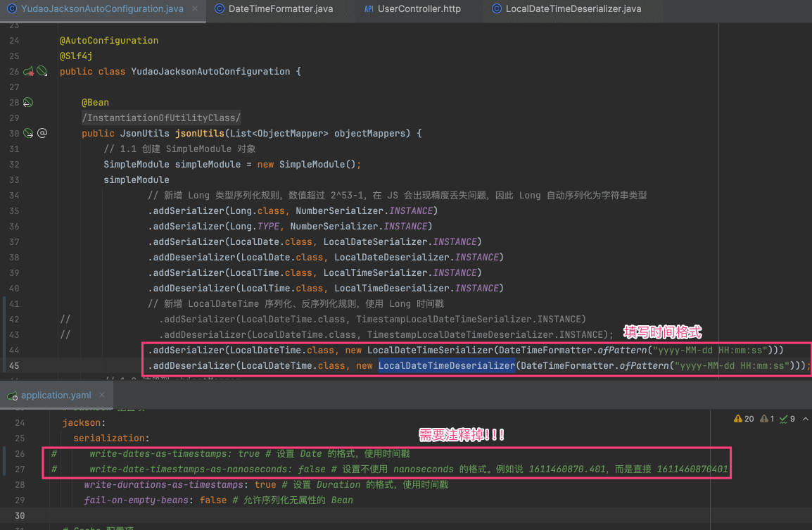The width and height of the screenshot is (812, 530).
Task: Click the second Spring gutter icon on line 26
Action: [x=42, y=71]
